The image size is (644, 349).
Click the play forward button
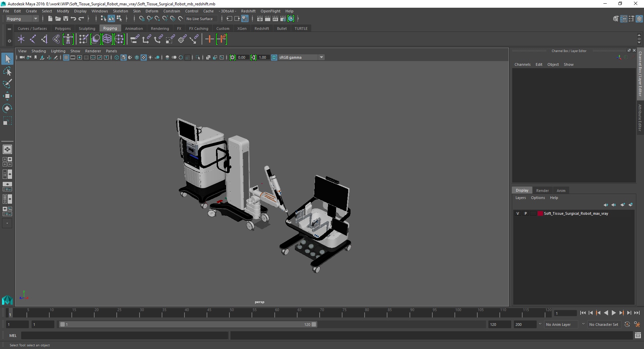[613, 313]
